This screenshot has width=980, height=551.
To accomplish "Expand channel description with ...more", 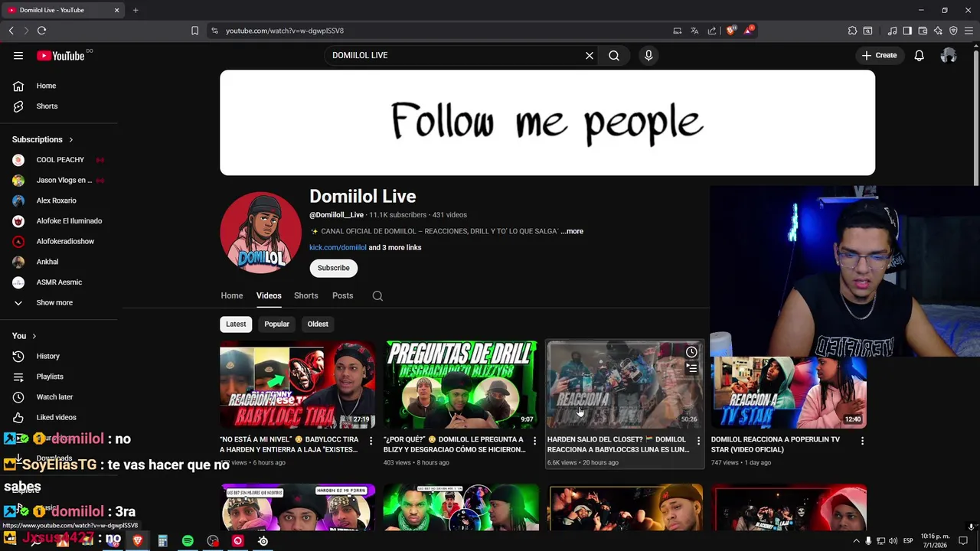I will [x=572, y=231].
